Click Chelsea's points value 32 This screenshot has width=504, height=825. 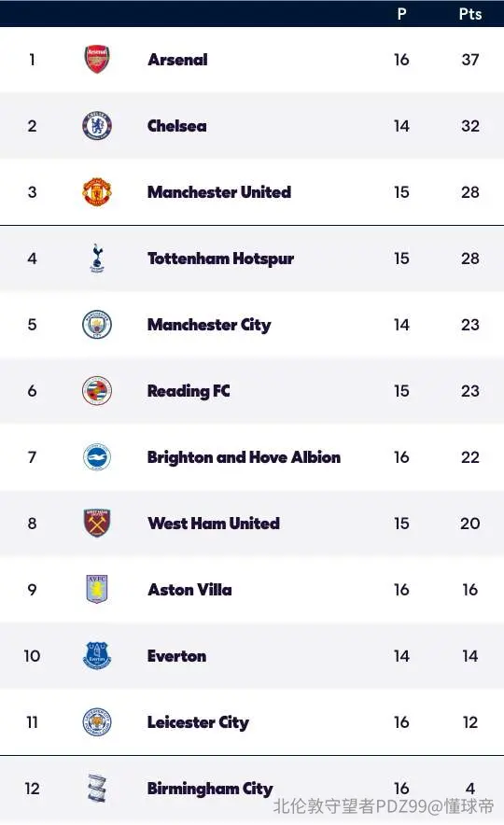point(470,126)
